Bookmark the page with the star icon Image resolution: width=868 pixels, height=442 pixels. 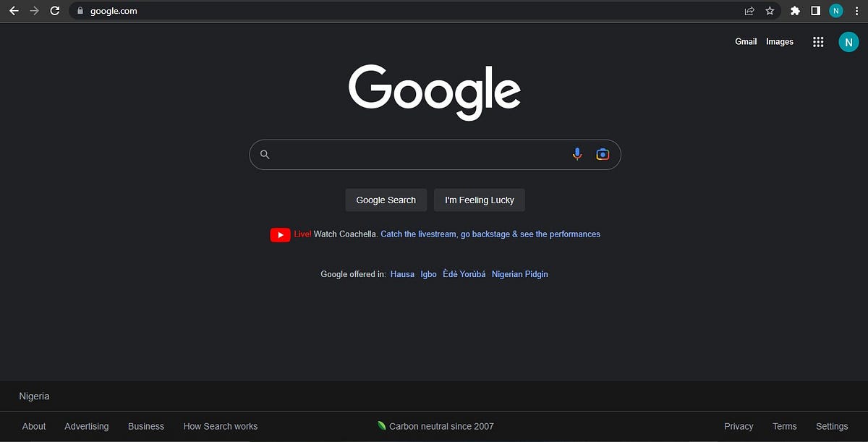coord(770,11)
